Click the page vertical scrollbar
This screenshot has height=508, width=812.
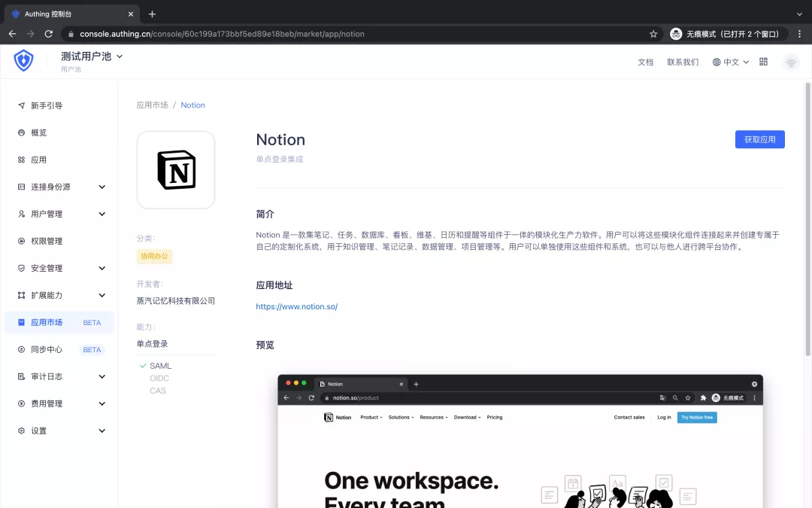(x=807, y=219)
